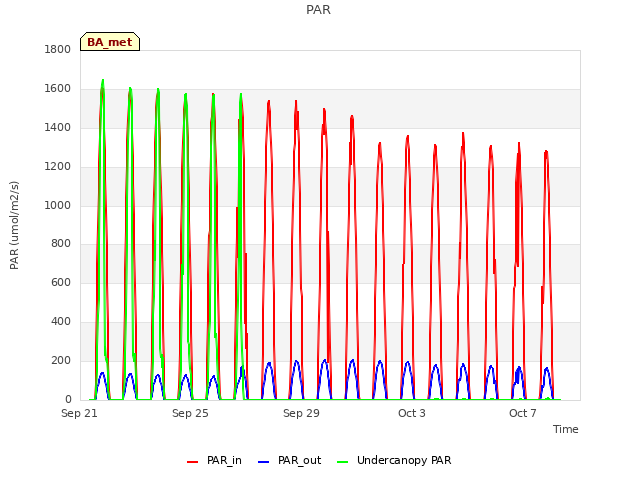Click the 600 y-axis tick label
This screenshot has height=480, width=640.
click(61, 282)
